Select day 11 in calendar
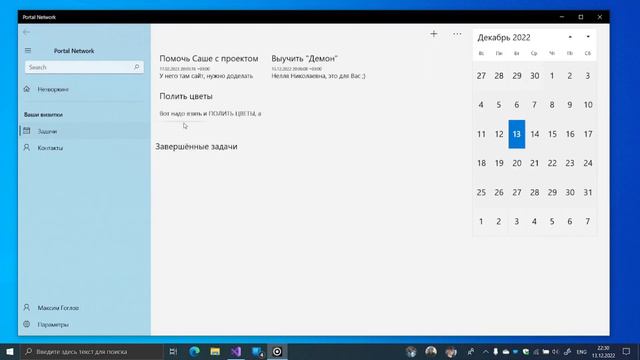Viewport: 640px width, 360px height. (481, 134)
